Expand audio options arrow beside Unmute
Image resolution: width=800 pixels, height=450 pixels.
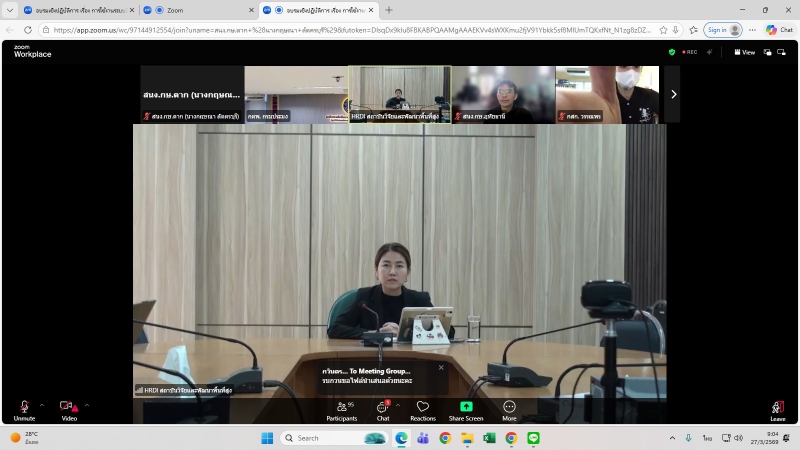coord(42,405)
